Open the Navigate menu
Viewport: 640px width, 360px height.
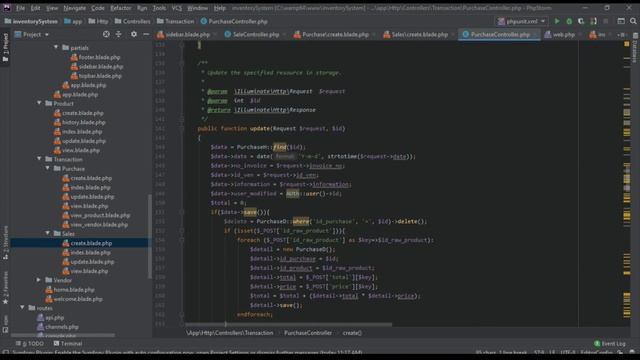click(x=75, y=8)
